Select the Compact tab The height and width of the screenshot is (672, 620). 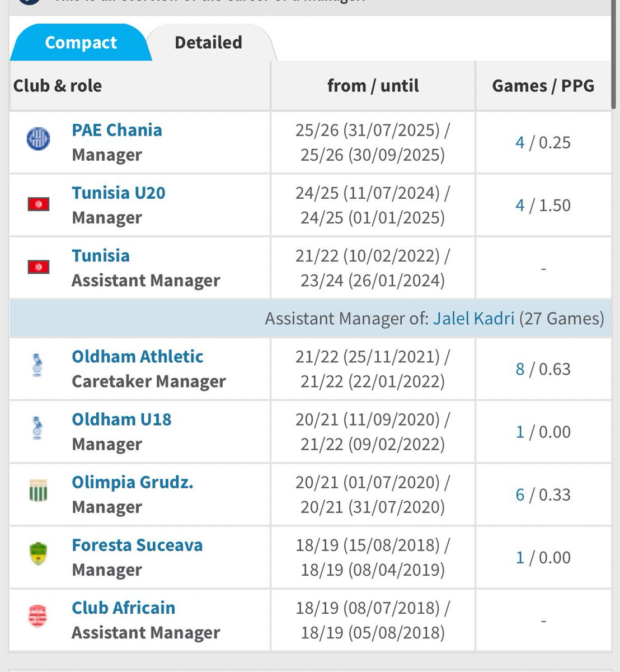click(81, 43)
